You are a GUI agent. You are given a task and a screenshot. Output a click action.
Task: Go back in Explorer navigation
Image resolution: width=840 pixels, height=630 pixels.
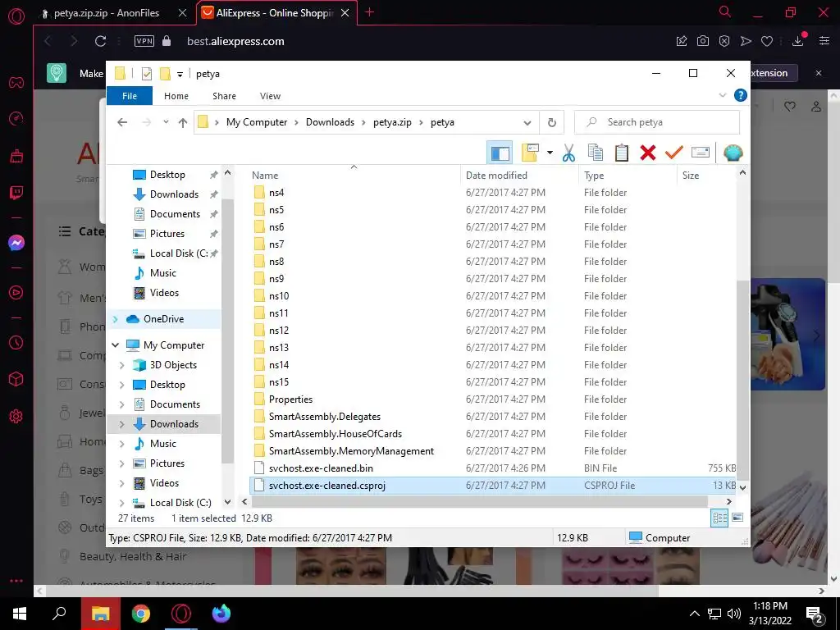coord(122,122)
